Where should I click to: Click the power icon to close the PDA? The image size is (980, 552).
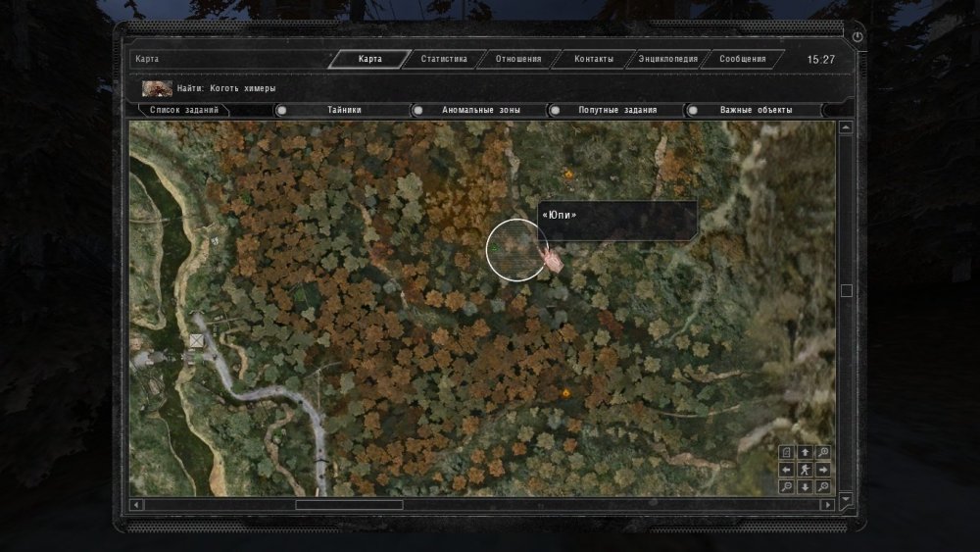coord(857,37)
